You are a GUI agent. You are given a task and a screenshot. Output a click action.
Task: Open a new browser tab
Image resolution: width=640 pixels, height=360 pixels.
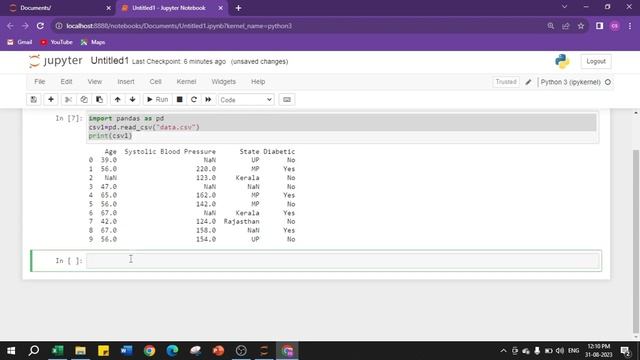[238, 8]
